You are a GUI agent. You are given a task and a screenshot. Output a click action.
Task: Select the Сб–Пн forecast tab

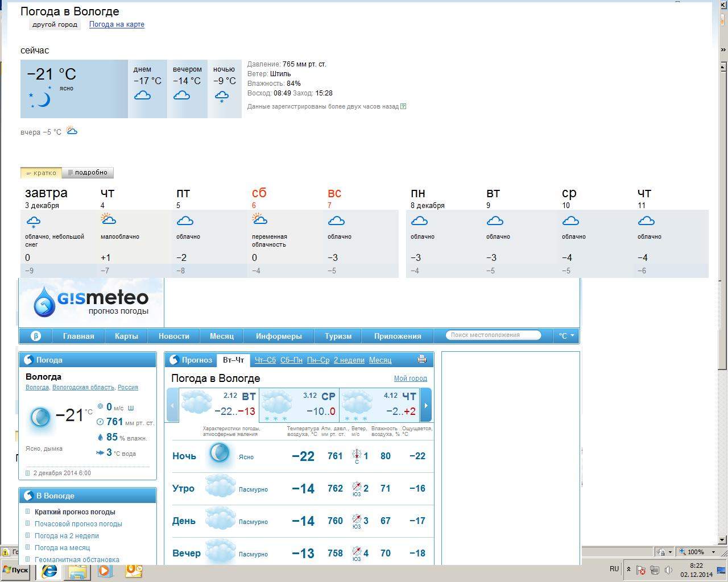pos(291,360)
